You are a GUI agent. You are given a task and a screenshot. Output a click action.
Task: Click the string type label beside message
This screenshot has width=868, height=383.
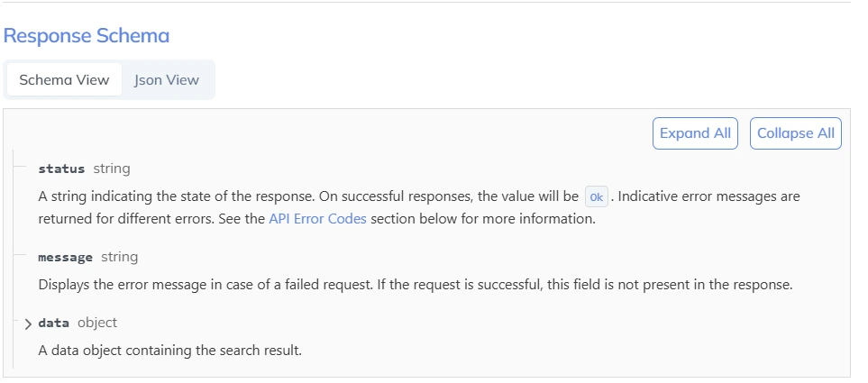pos(120,257)
